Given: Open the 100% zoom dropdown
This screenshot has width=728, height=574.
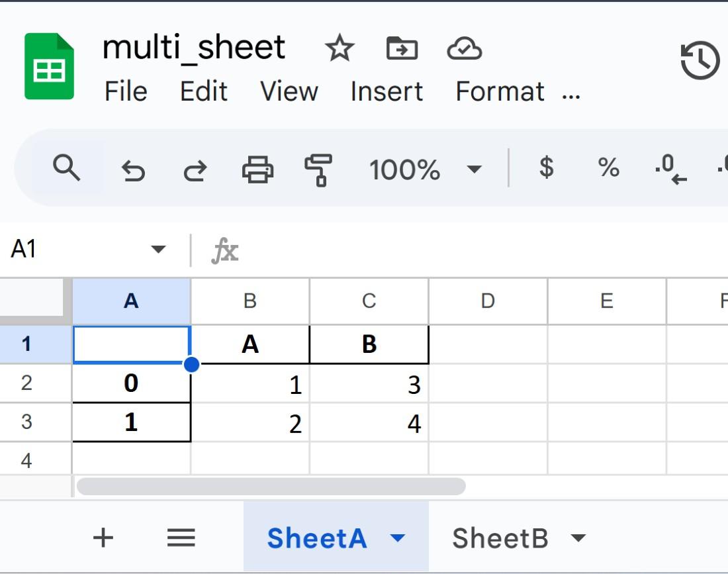Looking at the screenshot, I should pyautogui.click(x=474, y=169).
